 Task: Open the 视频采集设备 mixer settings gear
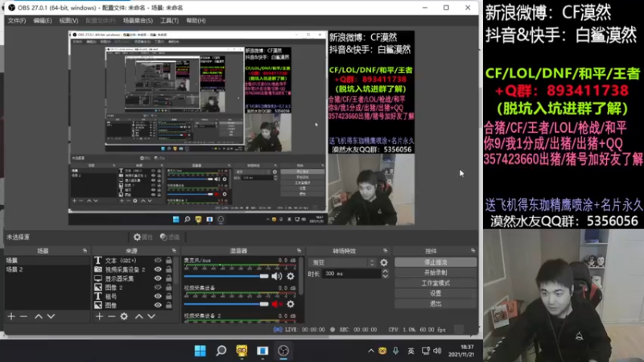pos(291,304)
